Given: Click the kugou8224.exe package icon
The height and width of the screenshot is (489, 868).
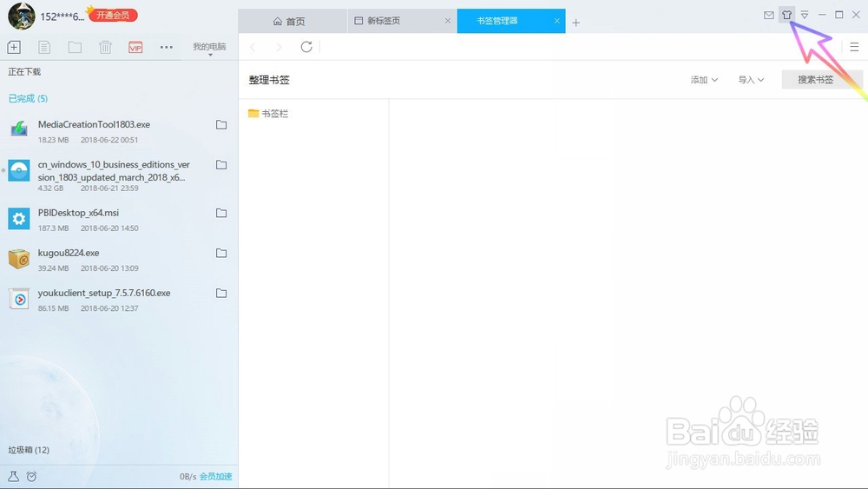Looking at the screenshot, I should click(19, 259).
